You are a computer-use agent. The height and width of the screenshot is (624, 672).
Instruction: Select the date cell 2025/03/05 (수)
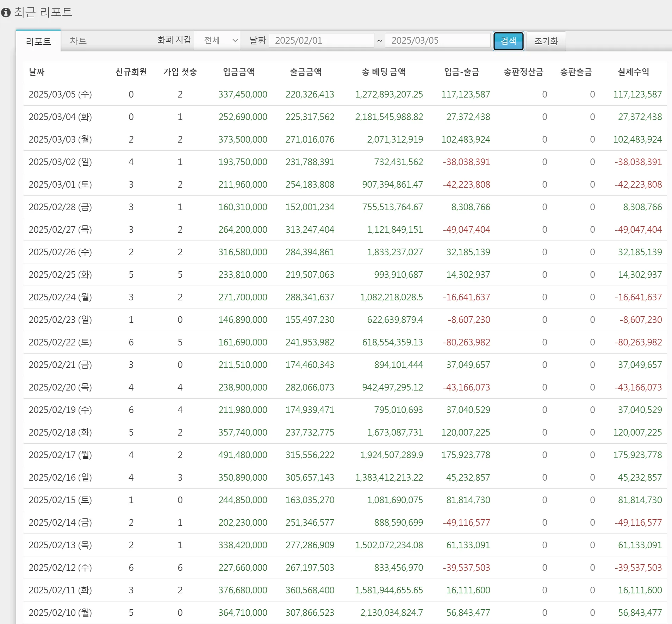[x=60, y=94]
